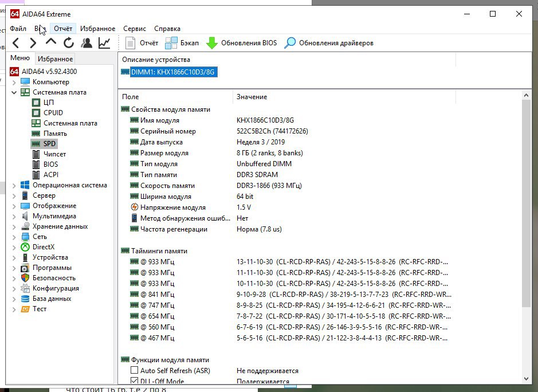538x392 pixels.
Task: Open the Файл menu
Action: (x=18, y=29)
